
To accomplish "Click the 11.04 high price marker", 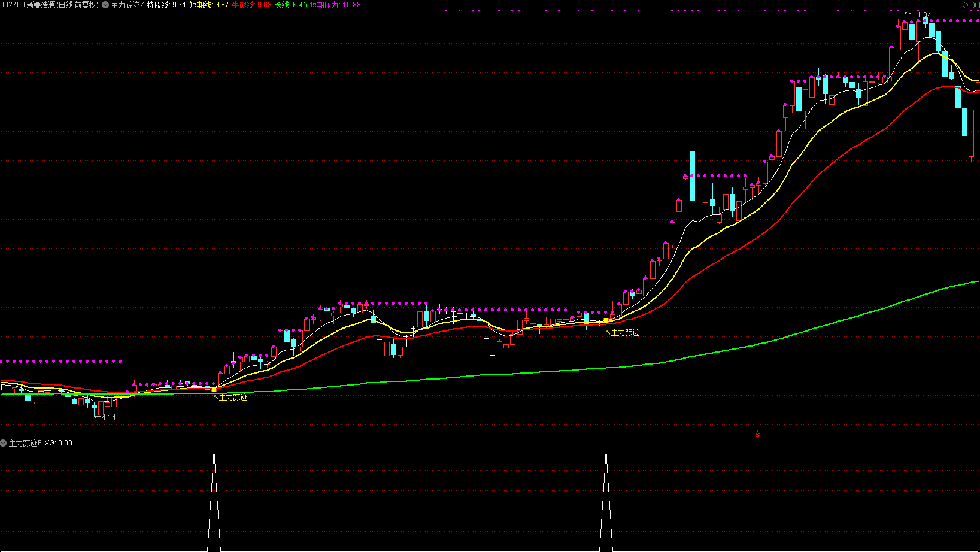I will tap(922, 15).
